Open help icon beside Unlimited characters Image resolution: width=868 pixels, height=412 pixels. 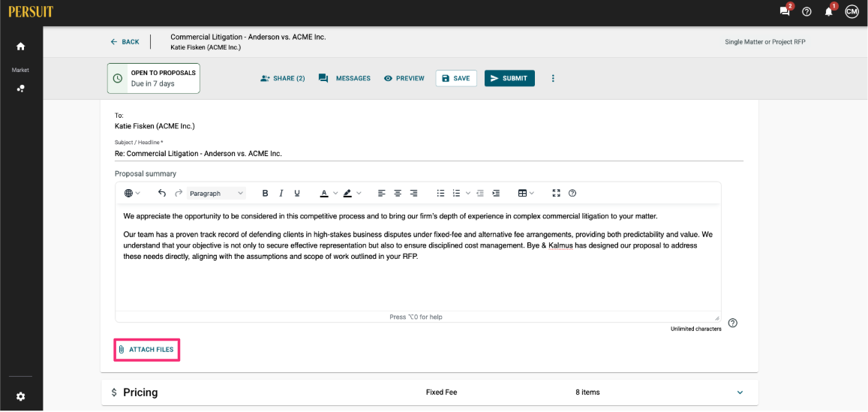732,323
